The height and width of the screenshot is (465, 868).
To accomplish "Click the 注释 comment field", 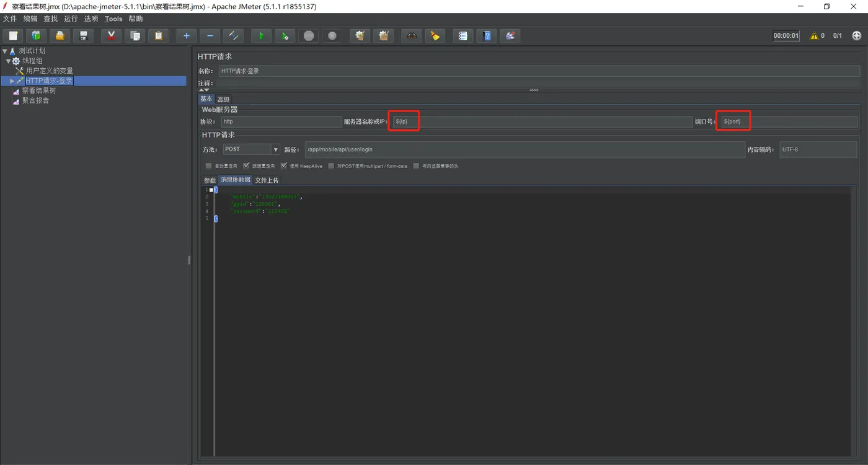I will click(539, 83).
